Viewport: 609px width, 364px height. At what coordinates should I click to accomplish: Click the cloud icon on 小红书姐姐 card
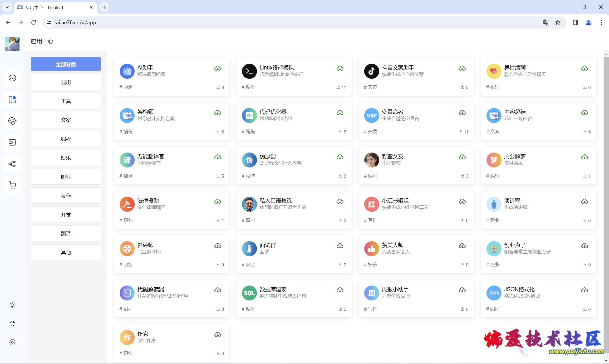(x=462, y=202)
